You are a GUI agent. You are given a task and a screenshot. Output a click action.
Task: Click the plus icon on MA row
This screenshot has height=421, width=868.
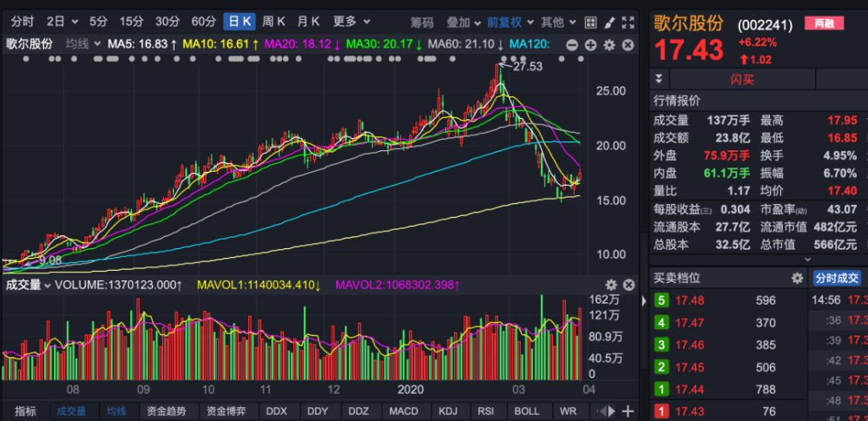(590, 43)
